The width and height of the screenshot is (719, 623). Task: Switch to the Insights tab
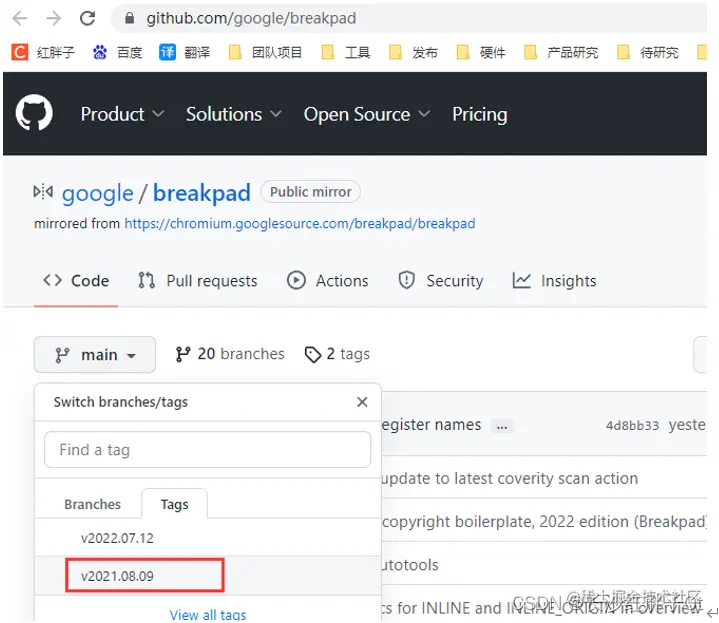click(x=554, y=281)
